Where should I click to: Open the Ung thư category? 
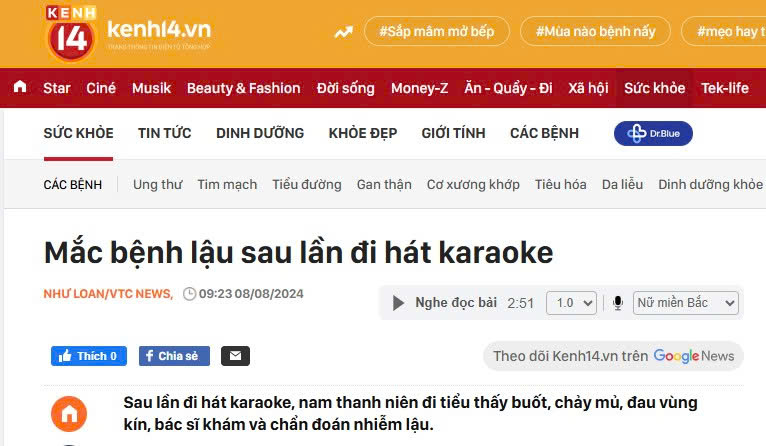point(157,185)
